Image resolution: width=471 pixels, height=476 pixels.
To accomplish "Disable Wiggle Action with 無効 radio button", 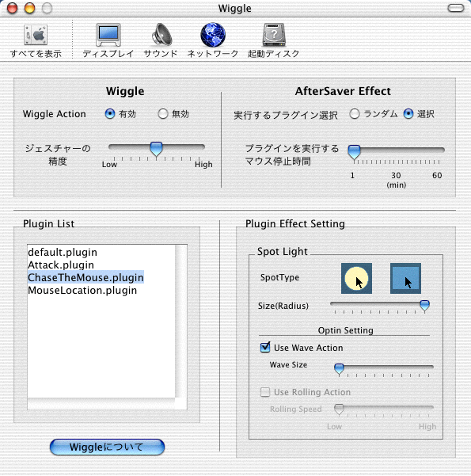I will 162,114.
